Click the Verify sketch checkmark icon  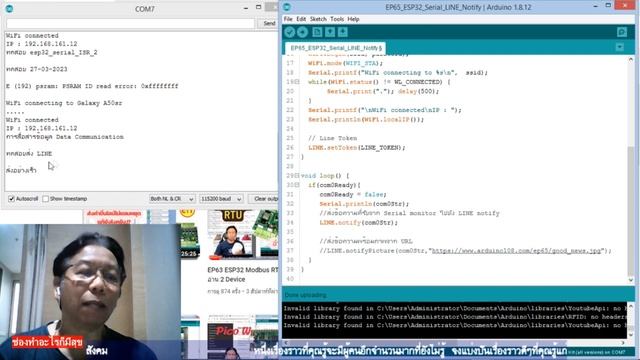[290, 32]
